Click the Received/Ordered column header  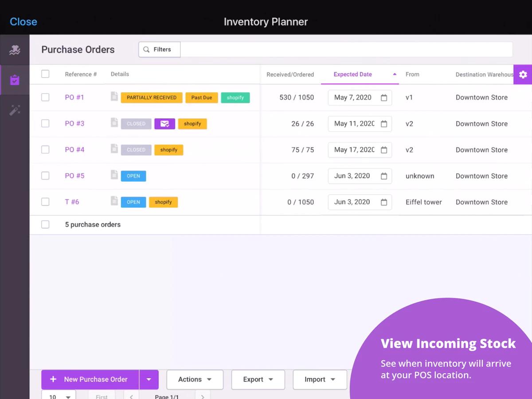click(290, 74)
